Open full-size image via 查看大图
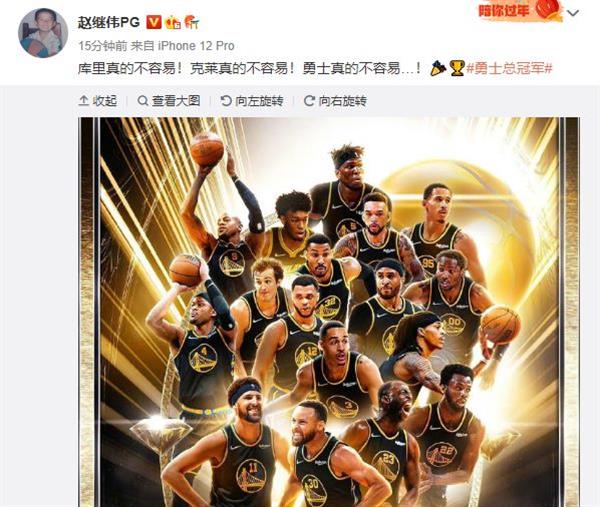 (169, 101)
